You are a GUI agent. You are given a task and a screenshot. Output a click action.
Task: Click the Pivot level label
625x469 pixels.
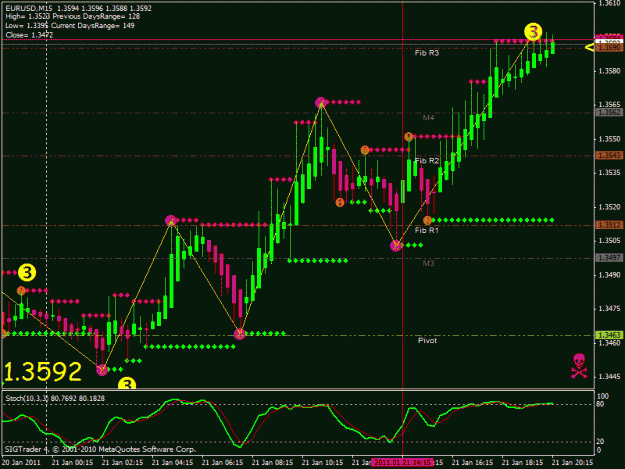click(x=427, y=341)
